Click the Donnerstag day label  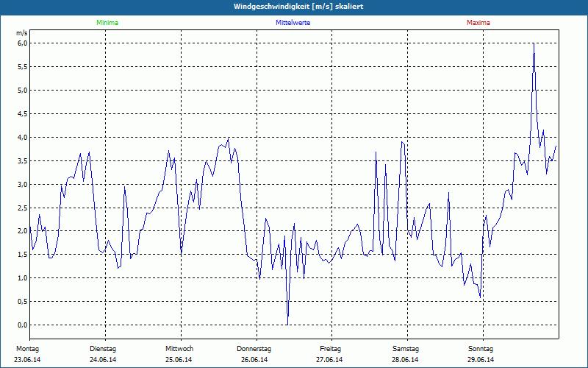(254, 349)
